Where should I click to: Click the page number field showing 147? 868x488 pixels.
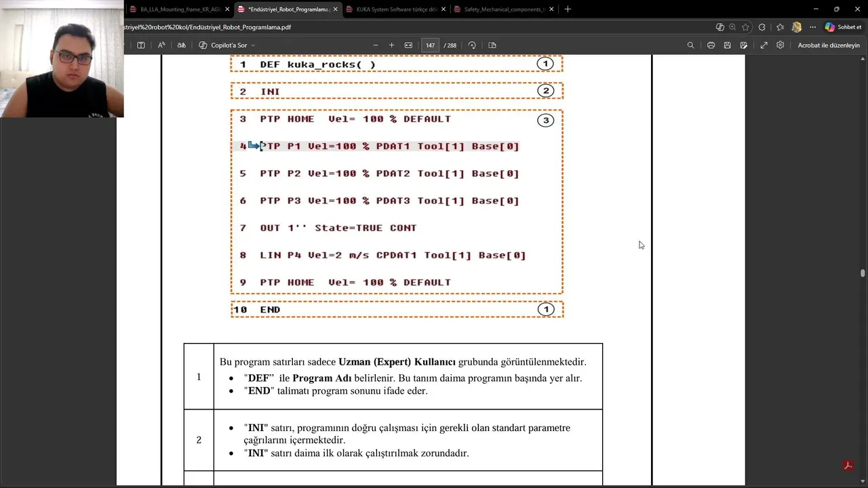430,45
